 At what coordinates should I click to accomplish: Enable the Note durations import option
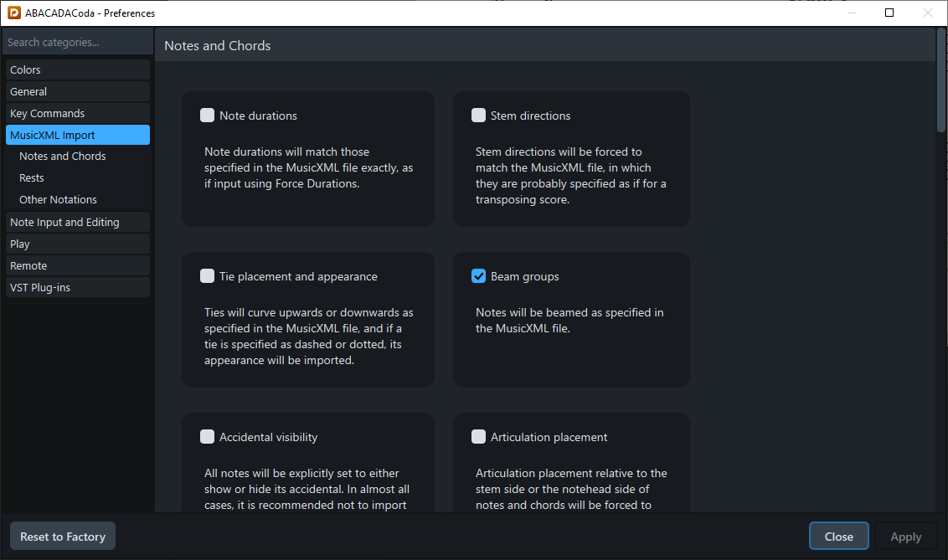(x=207, y=115)
